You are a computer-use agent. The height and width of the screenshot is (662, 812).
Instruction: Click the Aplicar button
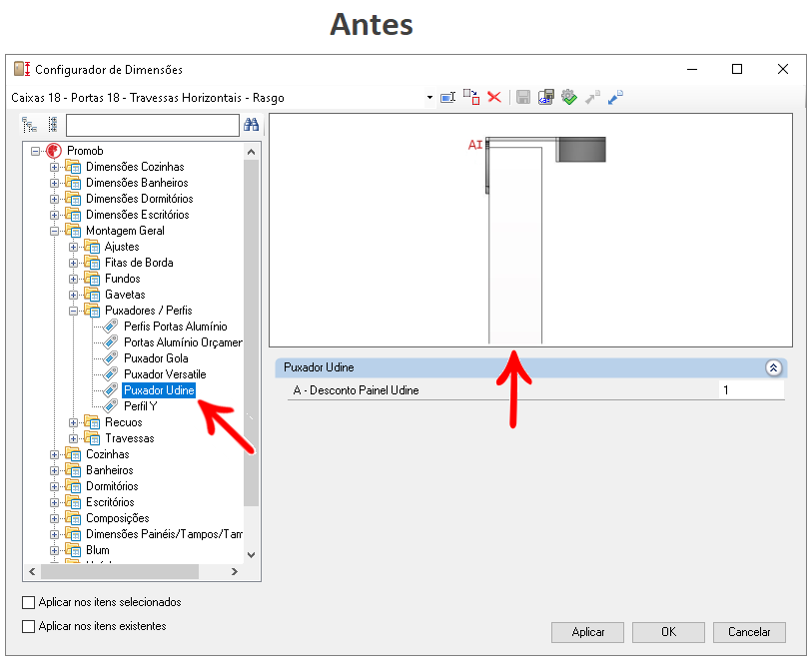click(587, 632)
